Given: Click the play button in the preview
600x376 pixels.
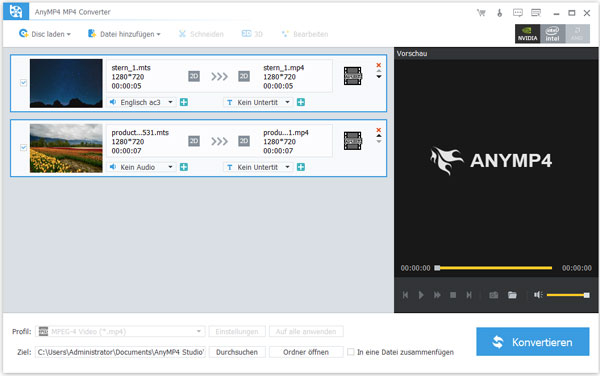Looking at the screenshot, I should click(x=421, y=295).
